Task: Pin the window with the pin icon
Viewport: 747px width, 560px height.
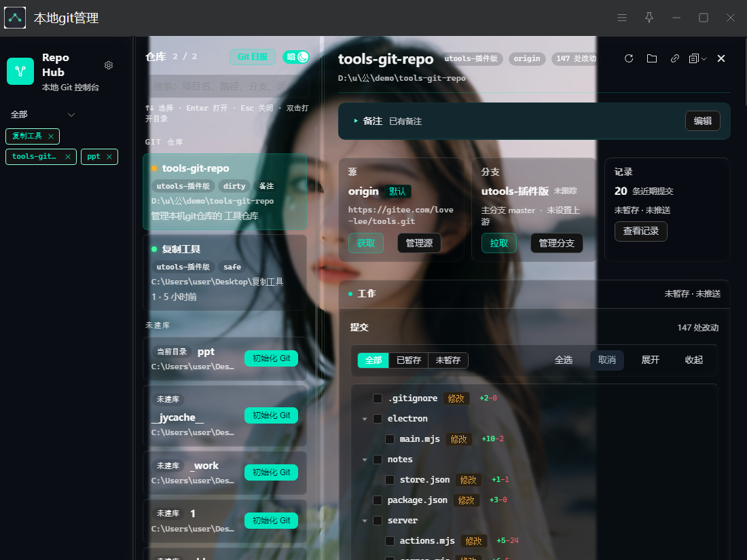Action: [x=649, y=18]
